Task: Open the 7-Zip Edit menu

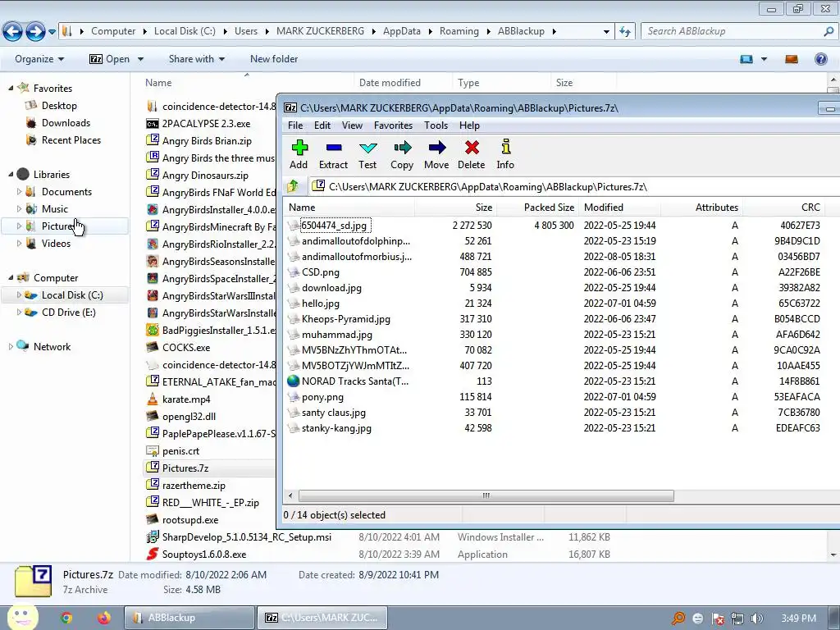Action: [x=322, y=126]
